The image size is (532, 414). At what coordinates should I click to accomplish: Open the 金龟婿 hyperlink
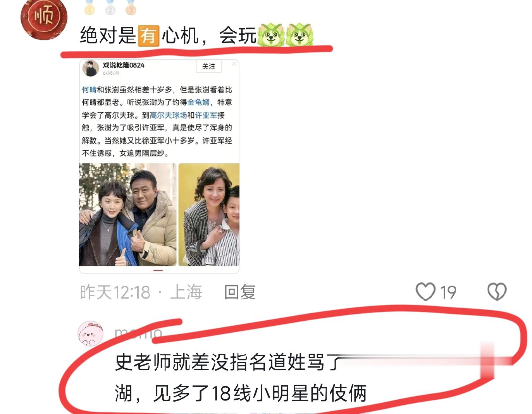click(198, 102)
